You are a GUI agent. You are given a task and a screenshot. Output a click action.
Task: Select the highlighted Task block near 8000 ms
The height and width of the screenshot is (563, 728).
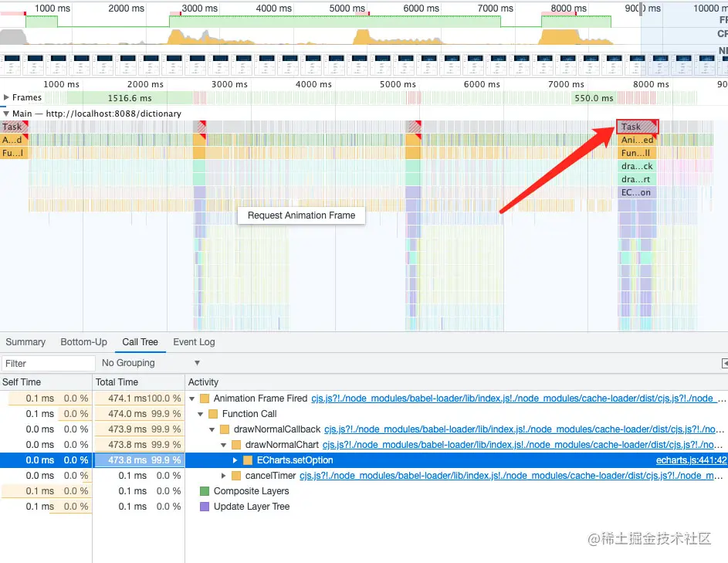click(x=638, y=127)
